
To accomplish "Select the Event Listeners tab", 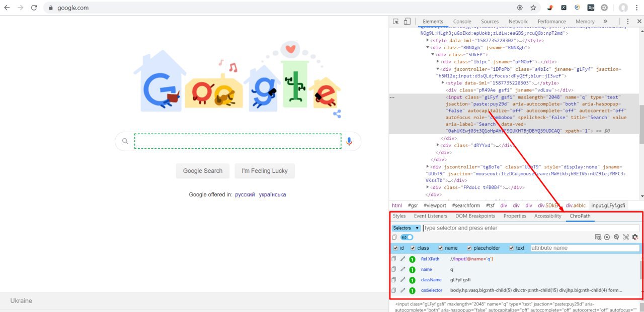I will pyautogui.click(x=430, y=216).
